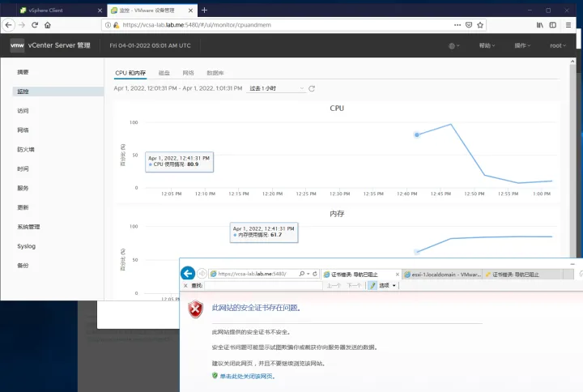Expand the root user menu
The image size is (583, 392).
tap(558, 45)
